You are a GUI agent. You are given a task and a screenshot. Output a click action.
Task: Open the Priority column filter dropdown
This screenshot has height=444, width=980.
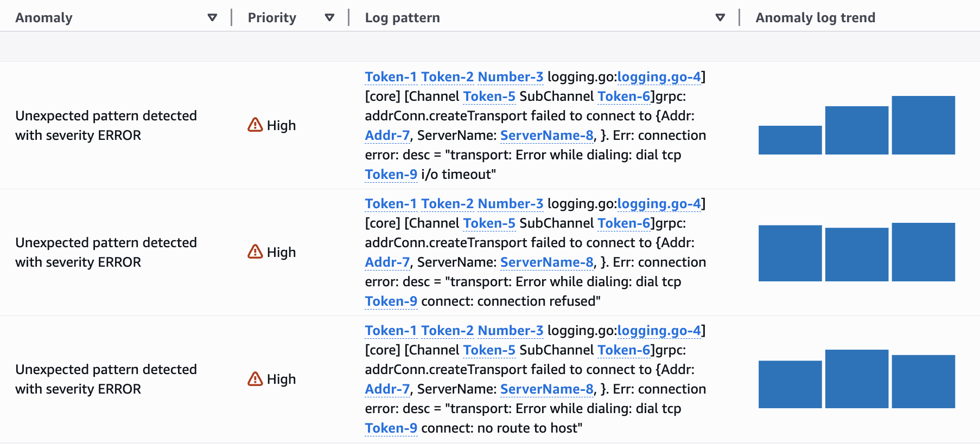pyautogui.click(x=330, y=17)
